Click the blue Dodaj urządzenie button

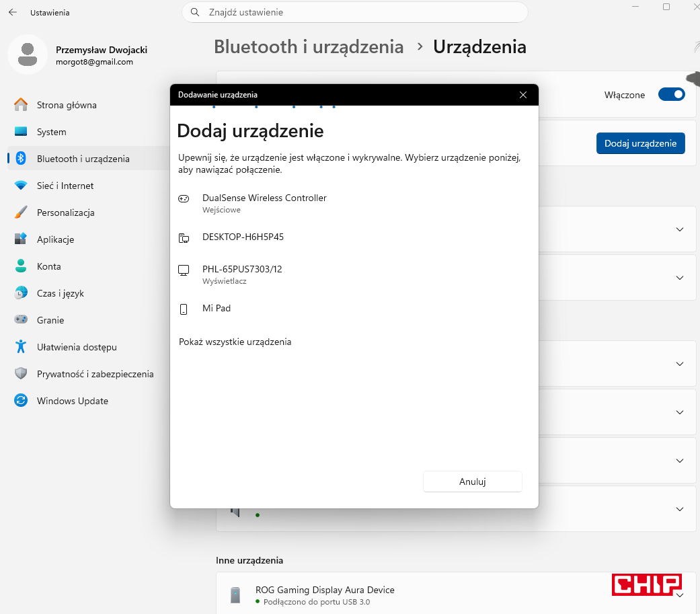tap(641, 143)
